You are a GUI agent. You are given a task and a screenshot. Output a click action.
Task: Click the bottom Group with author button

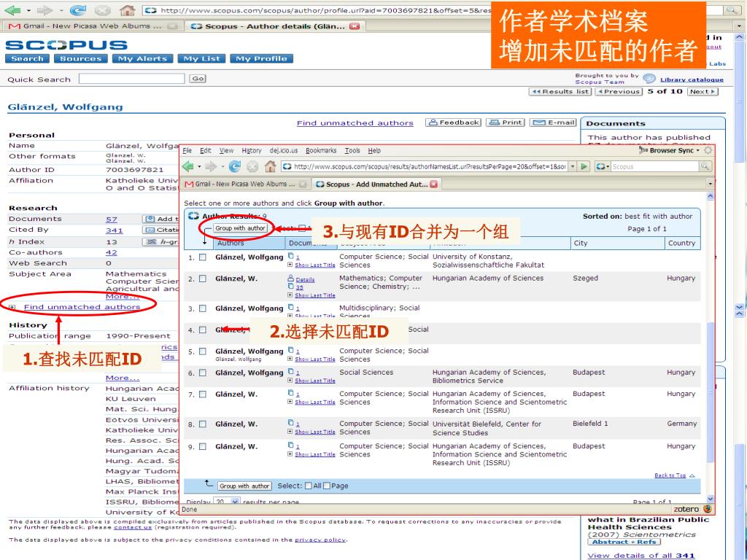pyautogui.click(x=245, y=486)
